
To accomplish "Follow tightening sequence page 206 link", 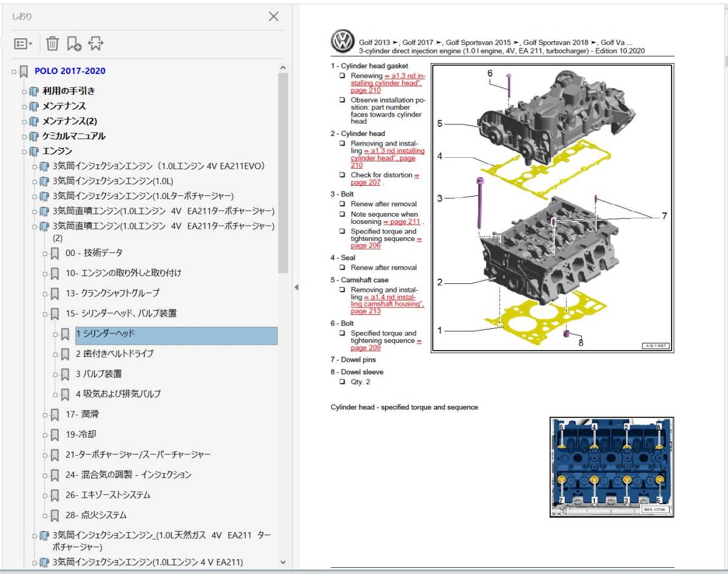I will 386,242.
